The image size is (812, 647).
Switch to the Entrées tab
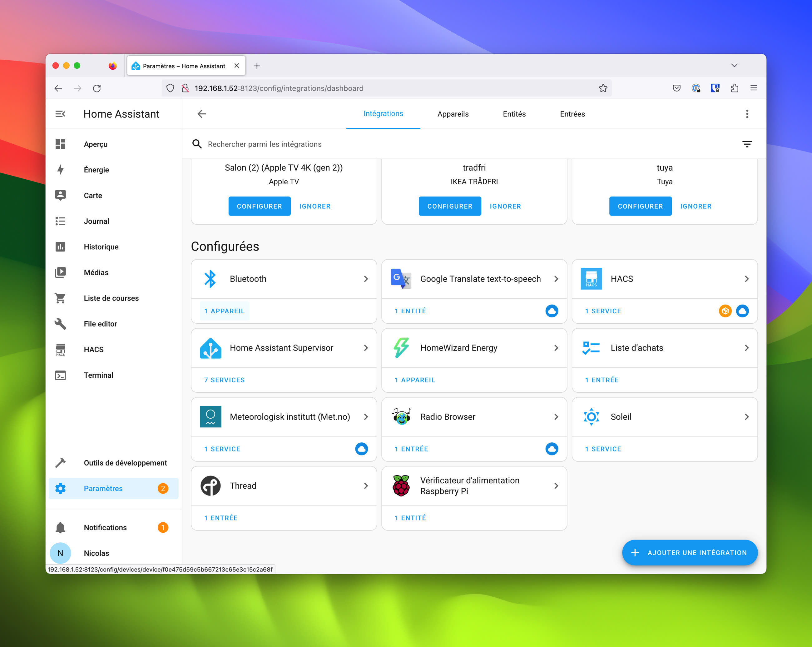point(572,114)
